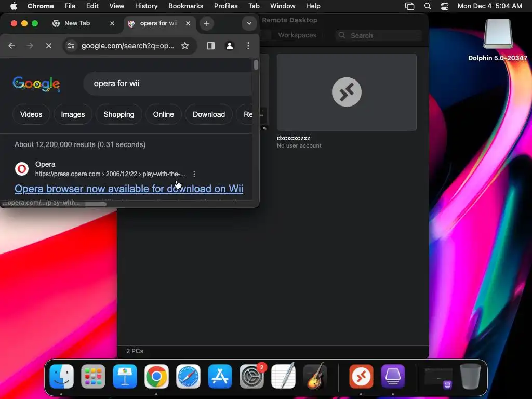Viewport: 532px width, 399px height.
Task: Open Chrome side panel icon
Action: point(211,46)
